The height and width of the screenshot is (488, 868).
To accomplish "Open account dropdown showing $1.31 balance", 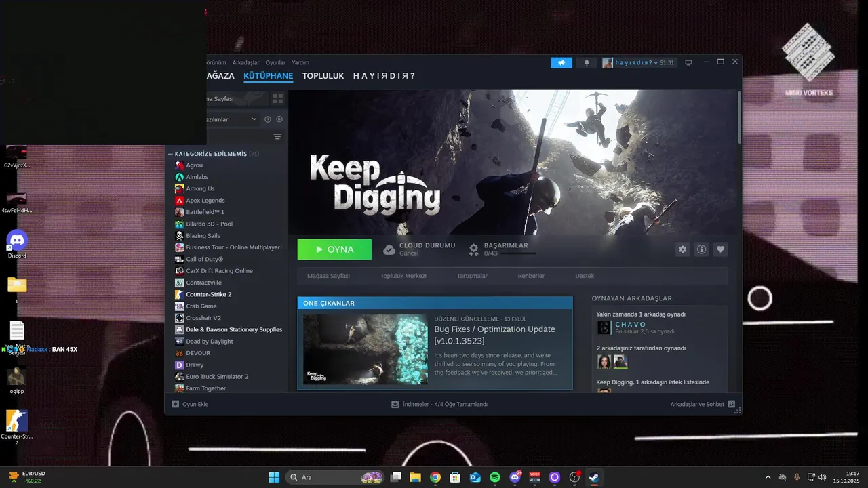I will (x=638, y=62).
